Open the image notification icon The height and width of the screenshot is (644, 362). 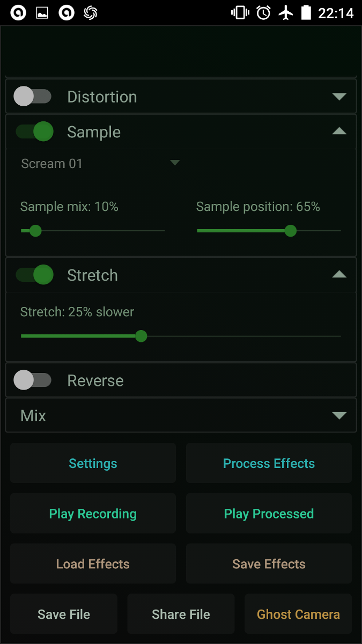click(42, 13)
